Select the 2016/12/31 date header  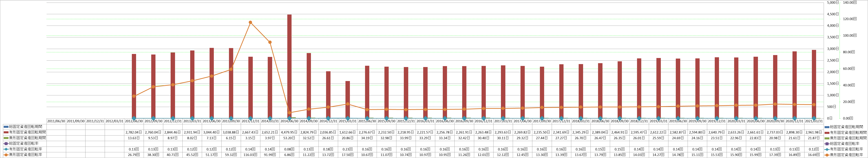click(x=484, y=121)
